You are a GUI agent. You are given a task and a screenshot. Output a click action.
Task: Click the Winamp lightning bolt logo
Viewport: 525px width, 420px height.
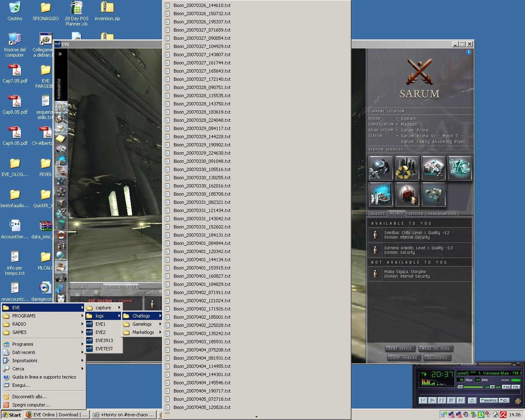click(x=517, y=401)
